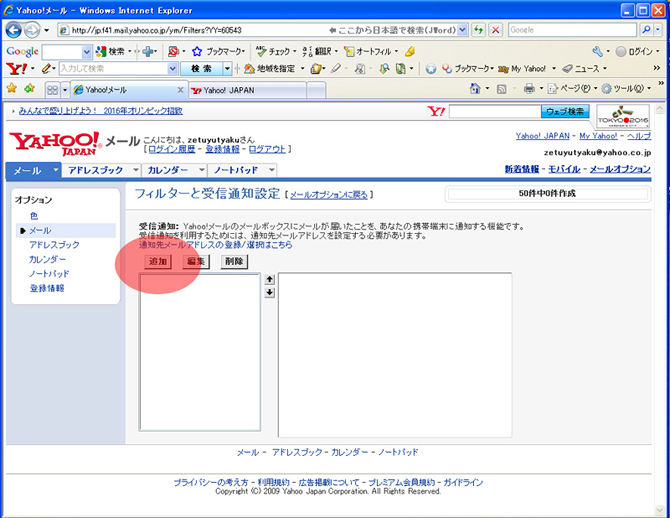Click the 登録情報 link near greeting
The width and height of the screenshot is (670, 518).
click(223, 149)
